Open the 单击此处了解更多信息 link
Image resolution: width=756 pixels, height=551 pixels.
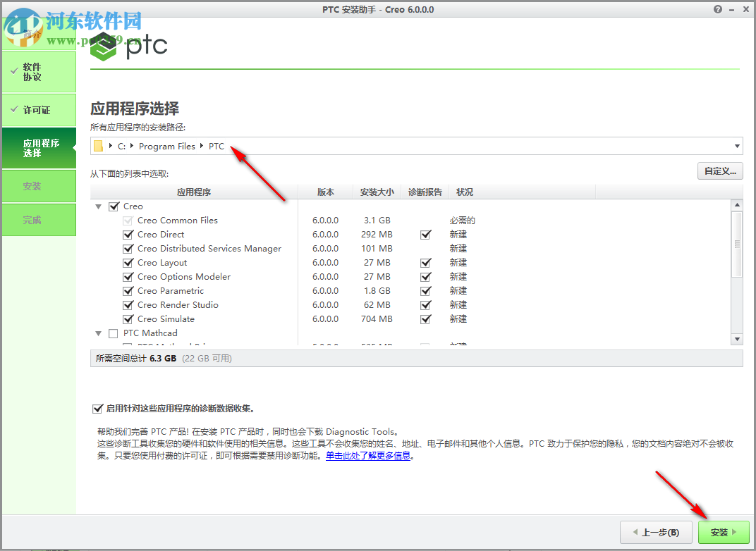pyautogui.click(x=367, y=455)
